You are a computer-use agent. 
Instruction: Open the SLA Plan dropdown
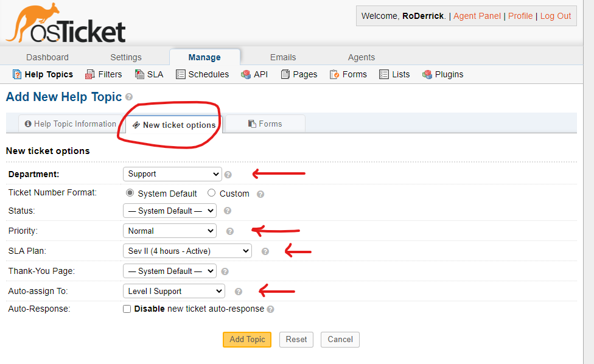pyautogui.click(x=187, y=251)
